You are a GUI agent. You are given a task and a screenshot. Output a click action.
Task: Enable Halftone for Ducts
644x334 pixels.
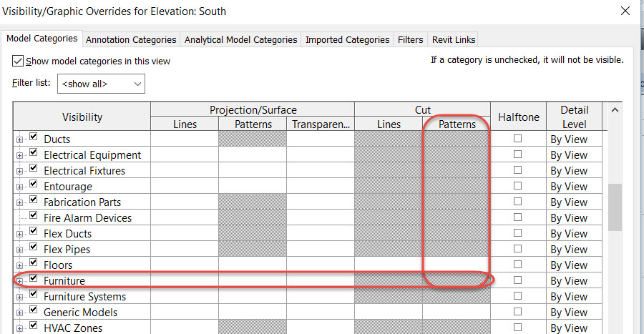tap(517, 139)
